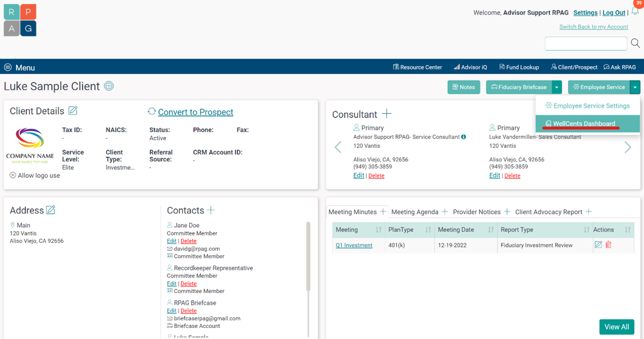
Task: Sort by Report Type column arrows
Action: tap(586, 230)
